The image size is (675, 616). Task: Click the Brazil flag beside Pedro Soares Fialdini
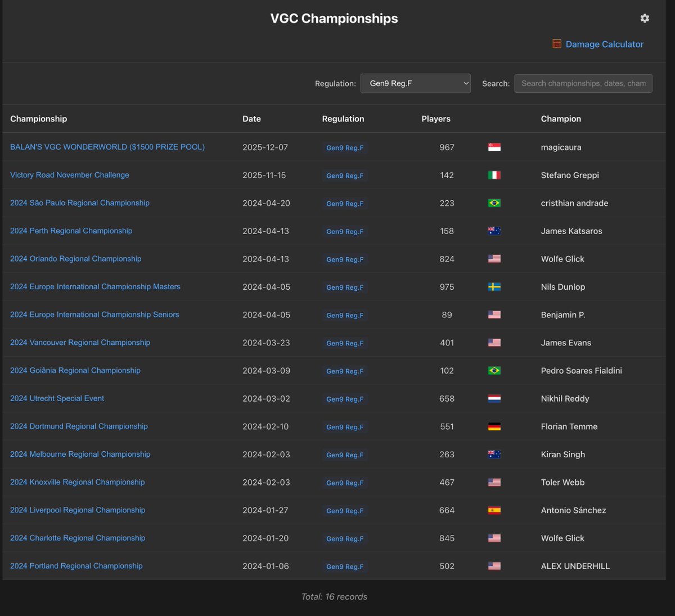click(x=494, y=371)
